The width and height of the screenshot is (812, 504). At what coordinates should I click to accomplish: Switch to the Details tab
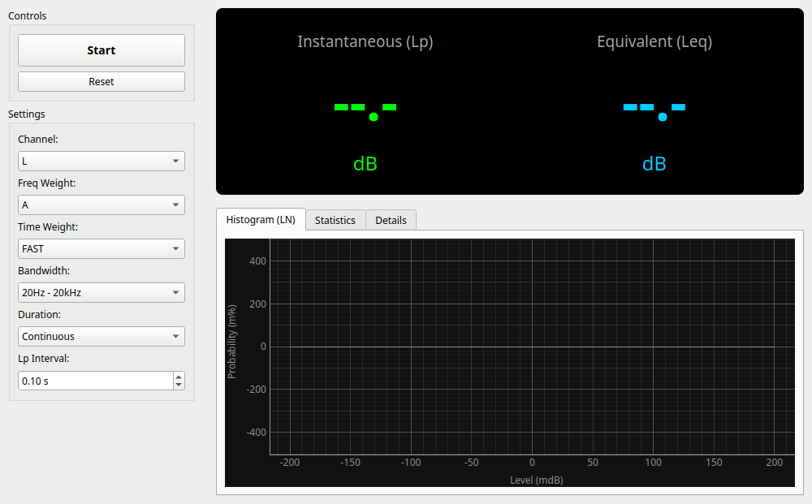click(391, 220)
